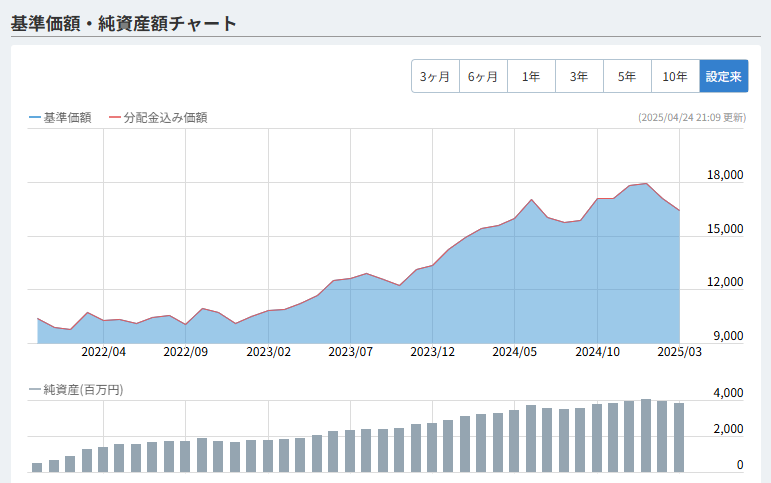The image size is (771, 483).
Task: Show the 10年 chart range
Action: pos(675,76)
